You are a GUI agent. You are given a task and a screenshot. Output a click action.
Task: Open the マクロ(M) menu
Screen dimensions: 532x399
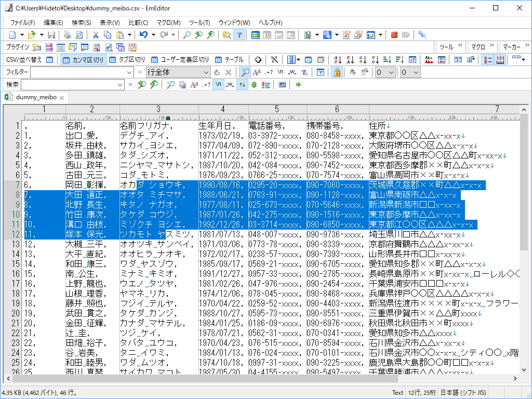[x=169, y=22]
